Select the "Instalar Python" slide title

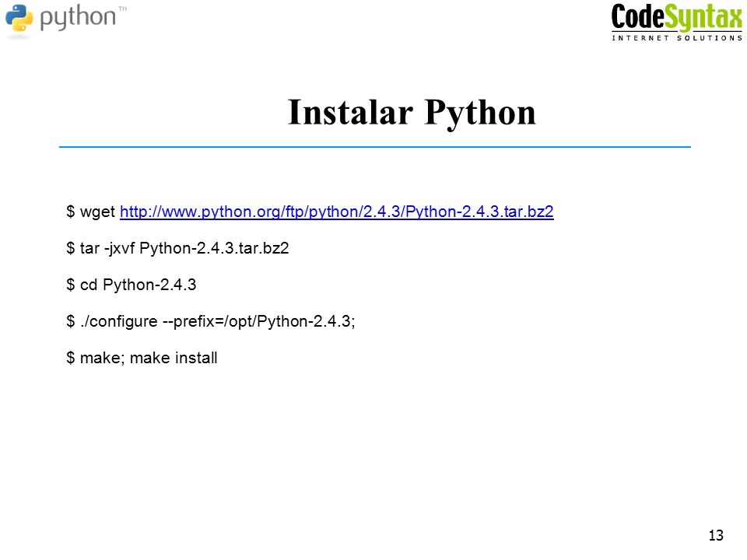click(412, 112)
